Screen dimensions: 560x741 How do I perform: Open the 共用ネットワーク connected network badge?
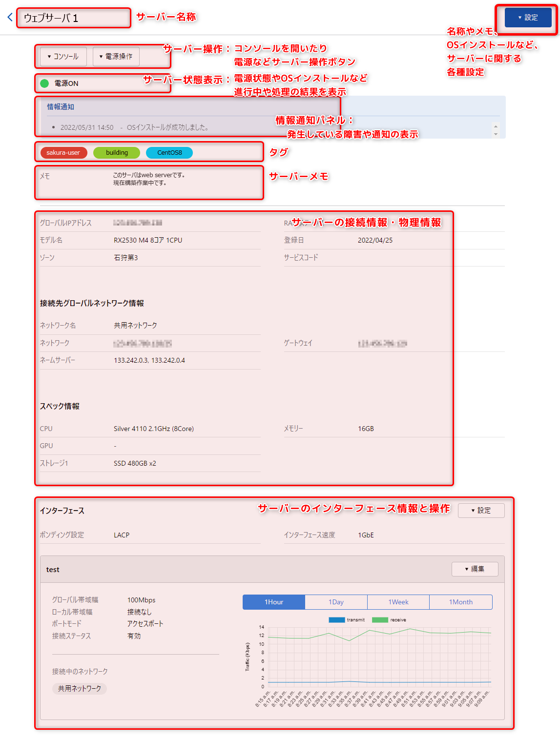80,688
